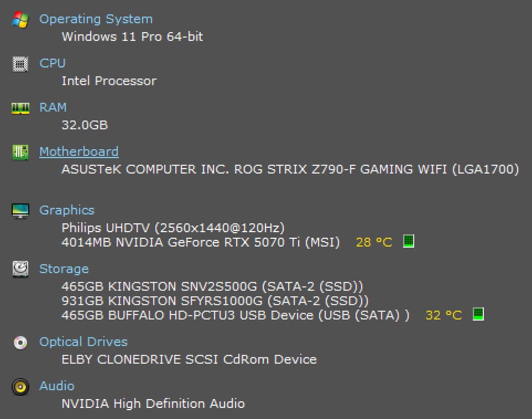This screenshot has width=532, height=419.
Task: Click the Optical Drives disc icon
Action: pyautogui.click(x=20, y=343)
